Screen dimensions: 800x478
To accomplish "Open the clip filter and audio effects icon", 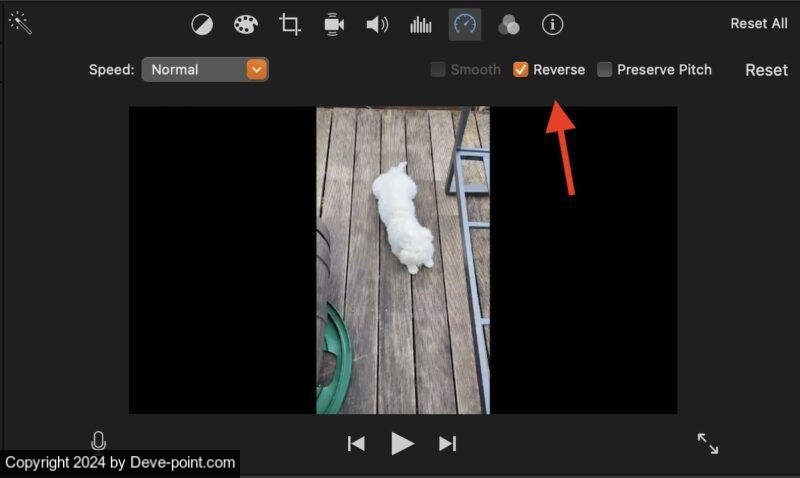I will point(509,24).
